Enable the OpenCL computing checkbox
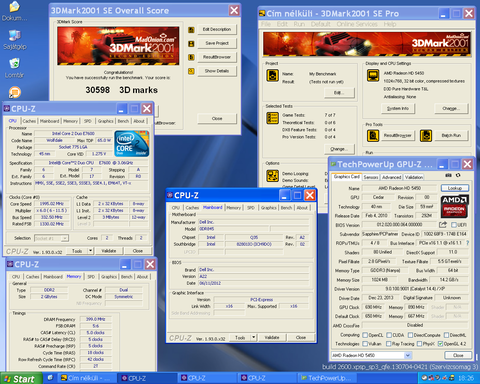This screenshot has width=480, height=384. 365,335
